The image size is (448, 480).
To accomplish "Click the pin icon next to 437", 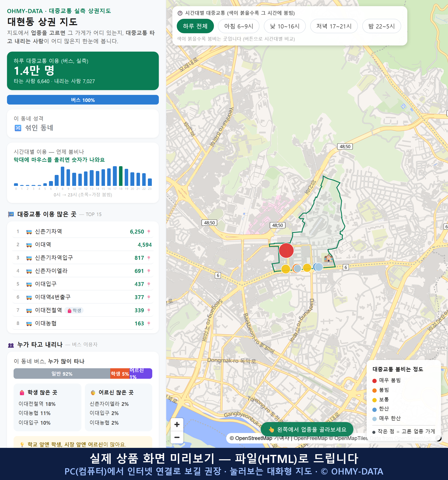I will 149,284.
